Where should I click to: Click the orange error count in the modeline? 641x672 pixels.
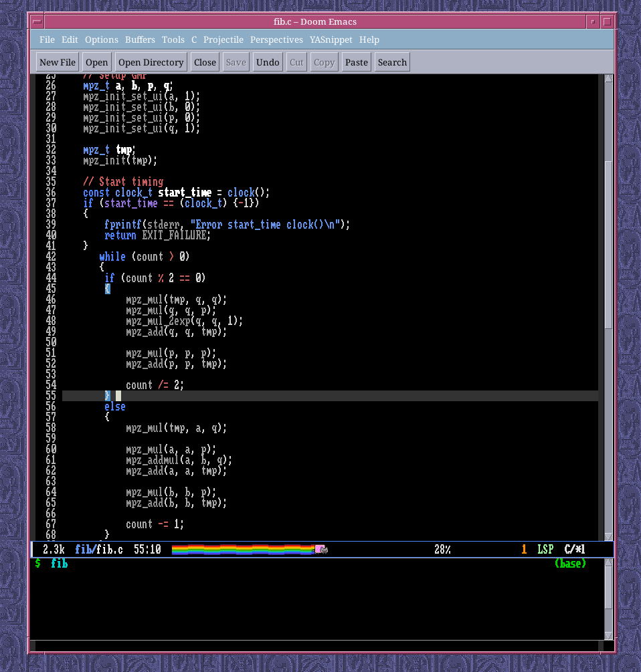click(524, 549)
